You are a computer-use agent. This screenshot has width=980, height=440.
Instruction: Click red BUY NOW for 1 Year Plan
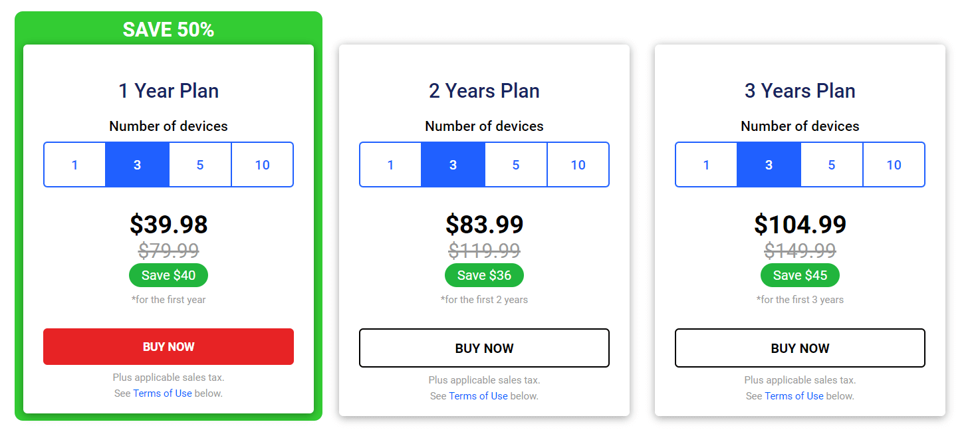click(168, 347)
